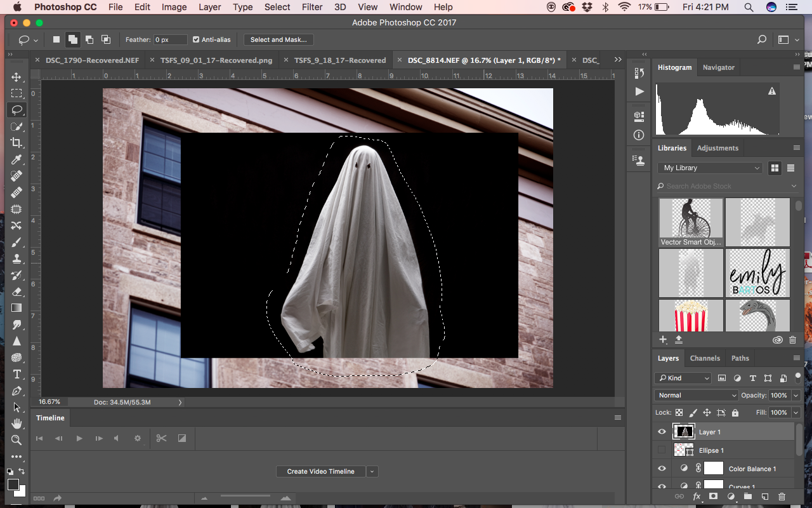The height and width of the screenshot is (508, 812).
Task: Click the Select and Mask button
Action: pos(278,39)
